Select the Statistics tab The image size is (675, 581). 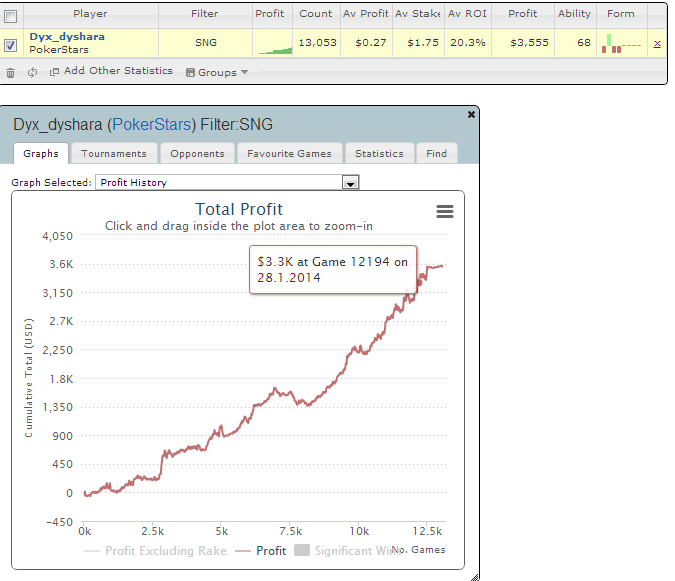[379, 154]
